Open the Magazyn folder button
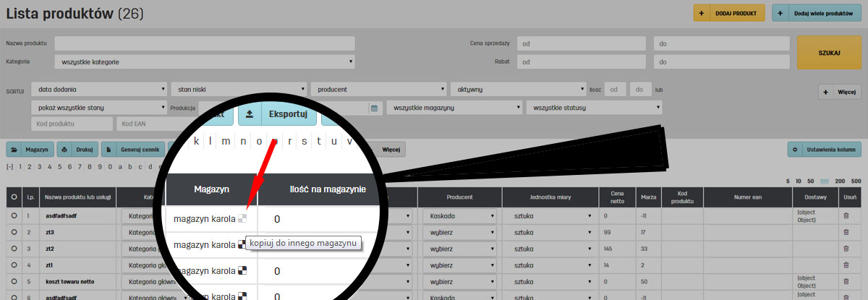868x300 pixels. click(x=30, y=150)
